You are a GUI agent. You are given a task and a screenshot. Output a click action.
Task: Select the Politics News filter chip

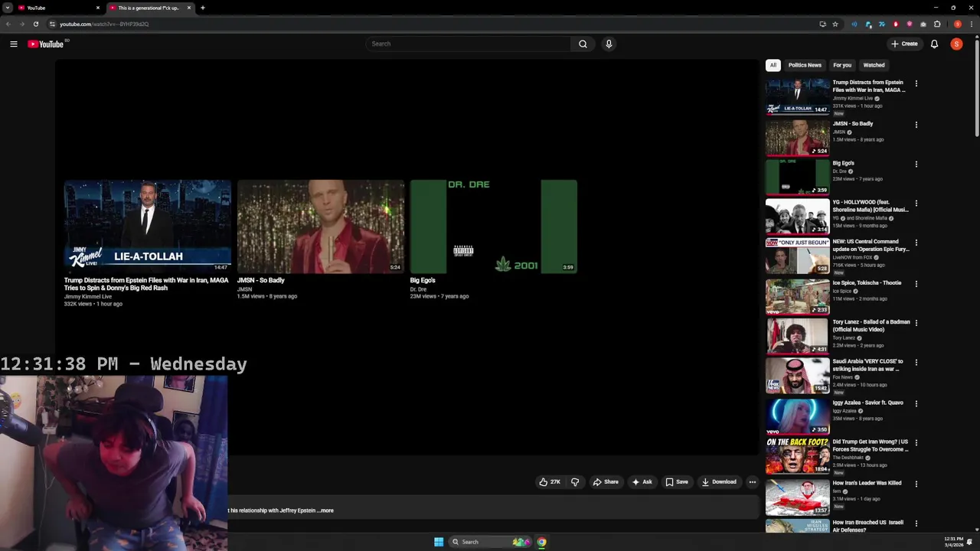805,65
